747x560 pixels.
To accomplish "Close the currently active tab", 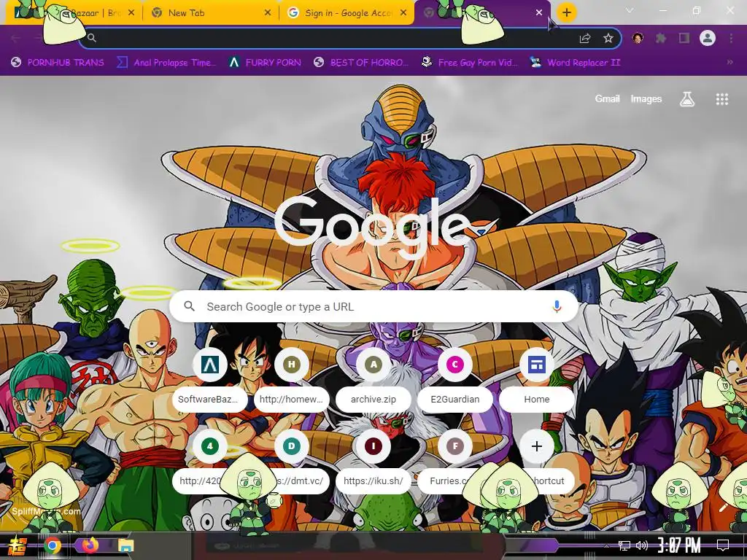I will (x=539, y=13).
